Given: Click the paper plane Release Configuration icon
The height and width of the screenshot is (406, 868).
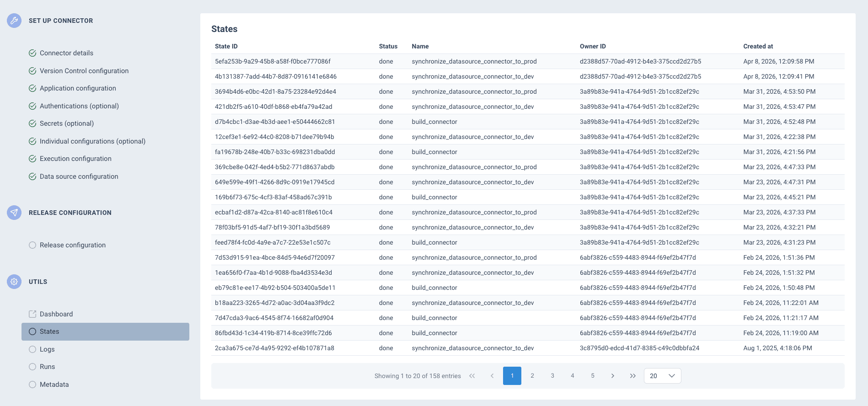Looking at the screenshot, I should [x=14, y=213].
